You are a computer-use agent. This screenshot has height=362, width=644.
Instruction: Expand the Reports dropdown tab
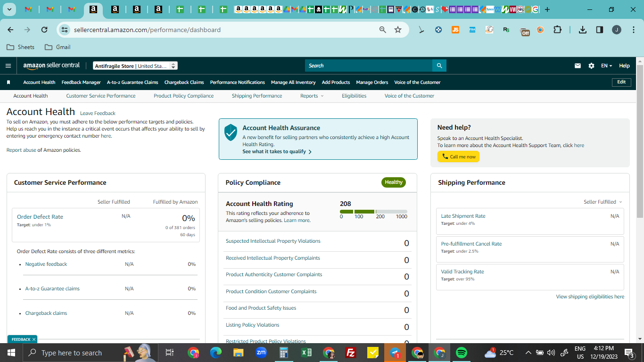point(312,96)
